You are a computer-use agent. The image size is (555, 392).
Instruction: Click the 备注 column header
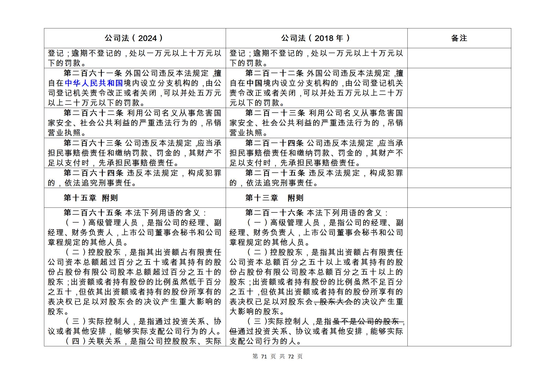pos(459,38)
